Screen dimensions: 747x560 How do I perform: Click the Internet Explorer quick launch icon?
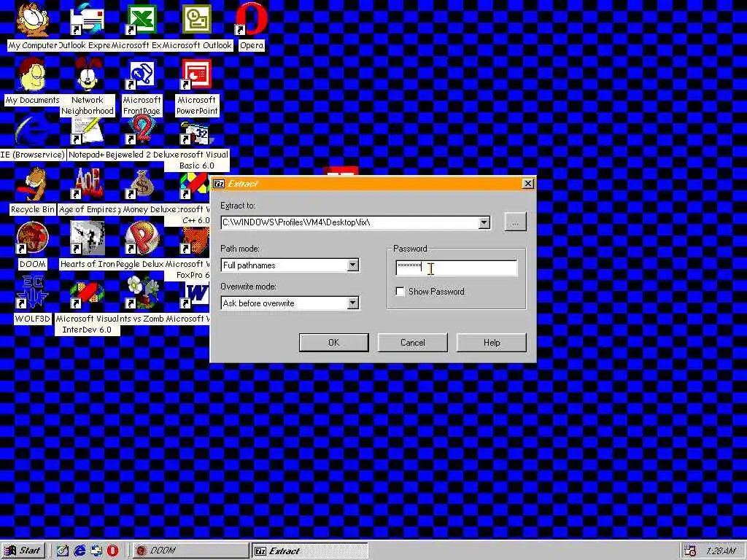[80, 551]
